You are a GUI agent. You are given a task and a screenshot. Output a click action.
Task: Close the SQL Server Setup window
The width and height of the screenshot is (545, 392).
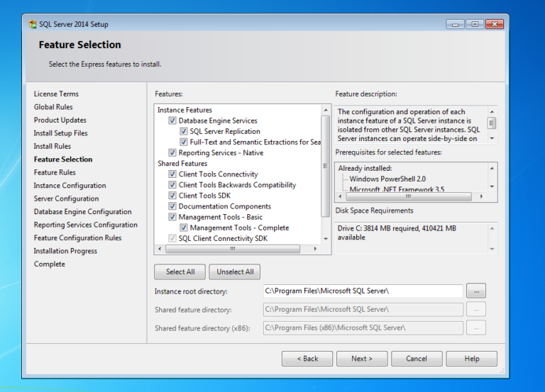click(x=495, y=24)
